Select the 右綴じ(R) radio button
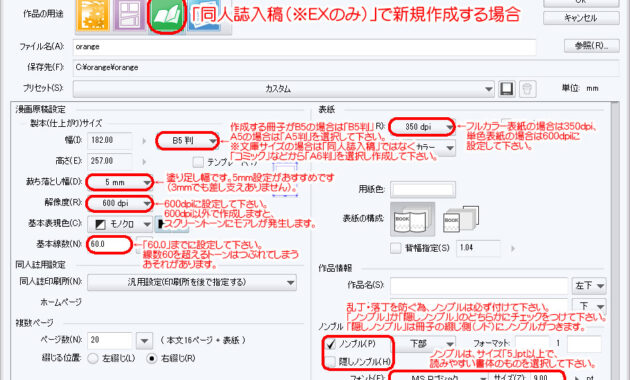The height and width of the screenshot is (380, 630). [x=151, y=358]
